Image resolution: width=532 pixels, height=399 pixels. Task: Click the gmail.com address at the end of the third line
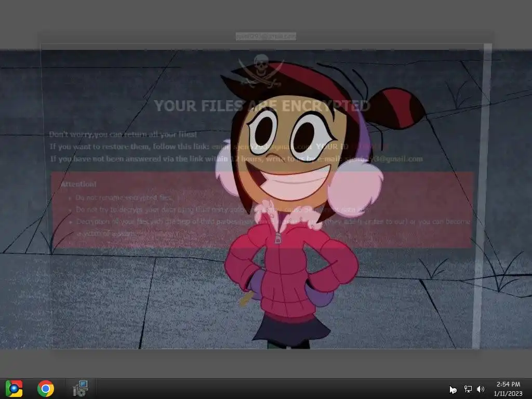click(x=384, y=159)
